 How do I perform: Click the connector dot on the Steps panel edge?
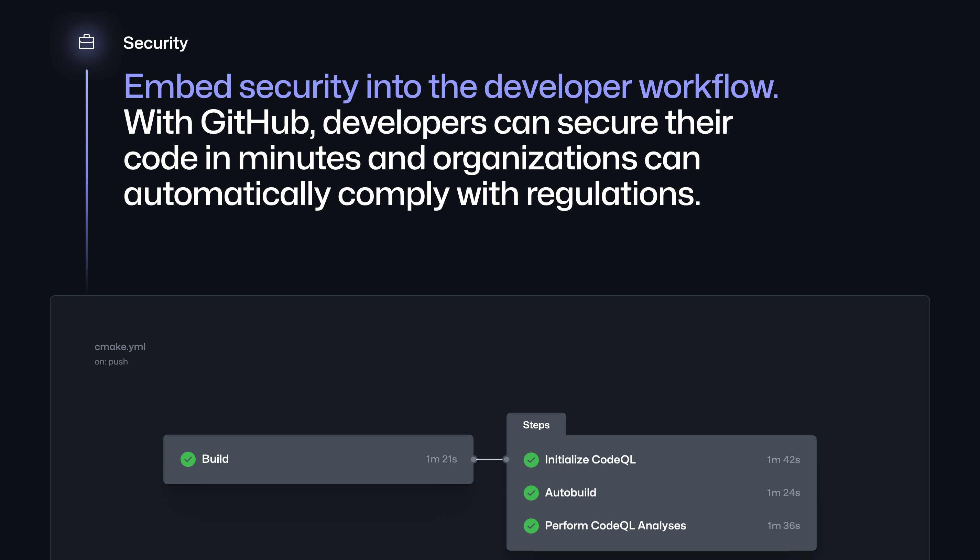click(x=506, y=459)
